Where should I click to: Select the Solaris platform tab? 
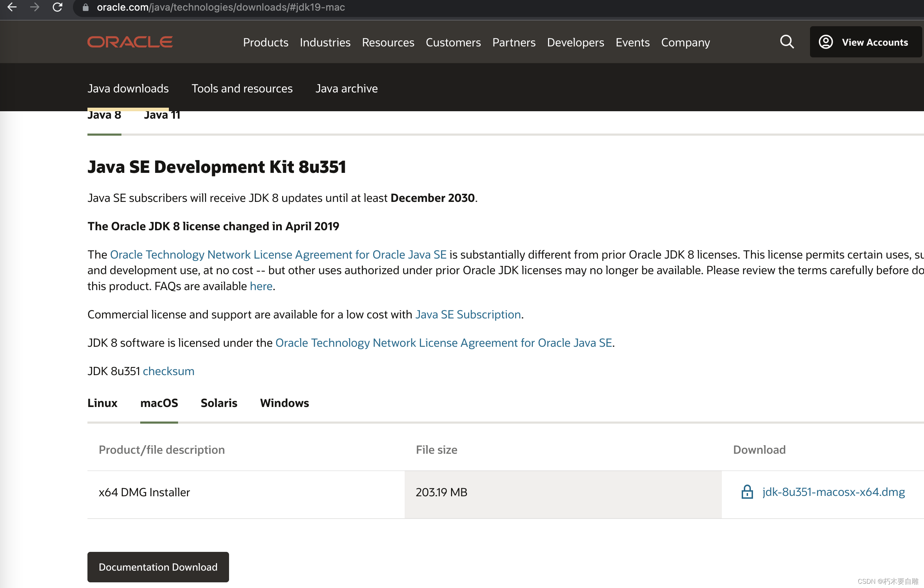[x=219, y=403]
